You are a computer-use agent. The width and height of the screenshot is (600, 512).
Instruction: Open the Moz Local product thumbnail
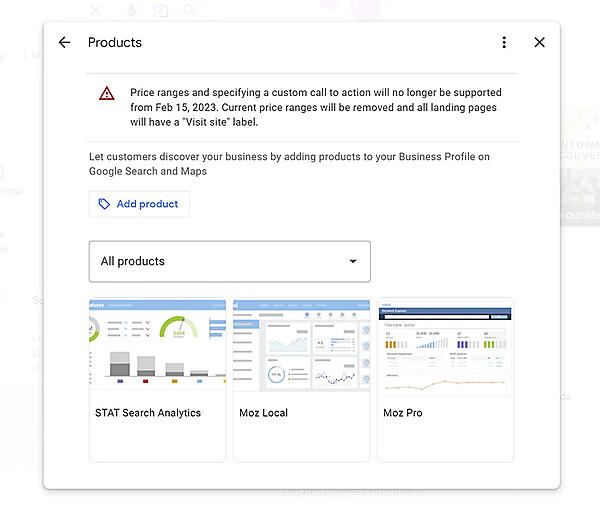(x=301, y=346)
